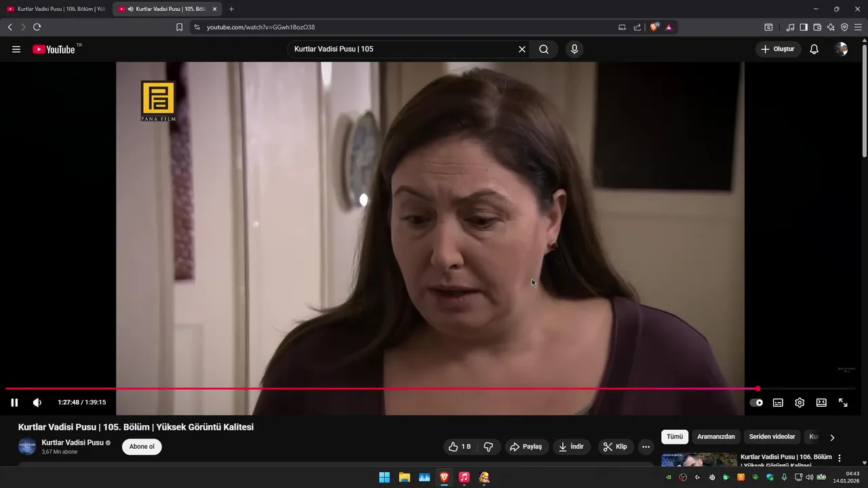Go forward in browser history
868x488 pixels.
[23, 27]
